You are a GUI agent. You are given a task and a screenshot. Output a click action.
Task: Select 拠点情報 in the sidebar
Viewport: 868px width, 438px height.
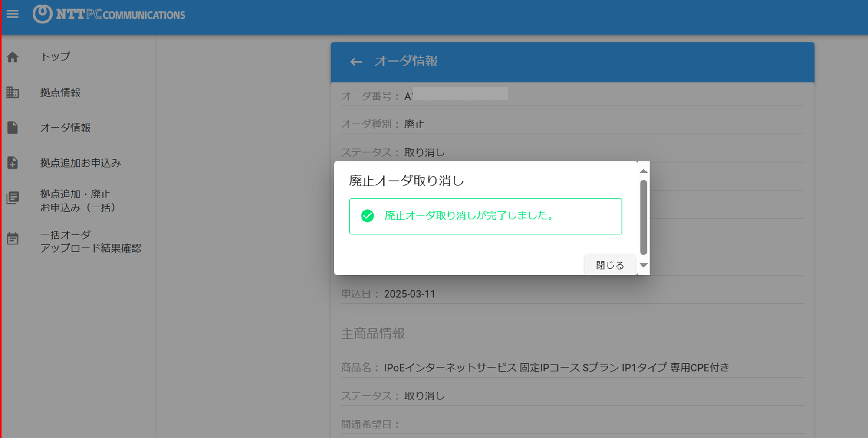tap(60, 92)
